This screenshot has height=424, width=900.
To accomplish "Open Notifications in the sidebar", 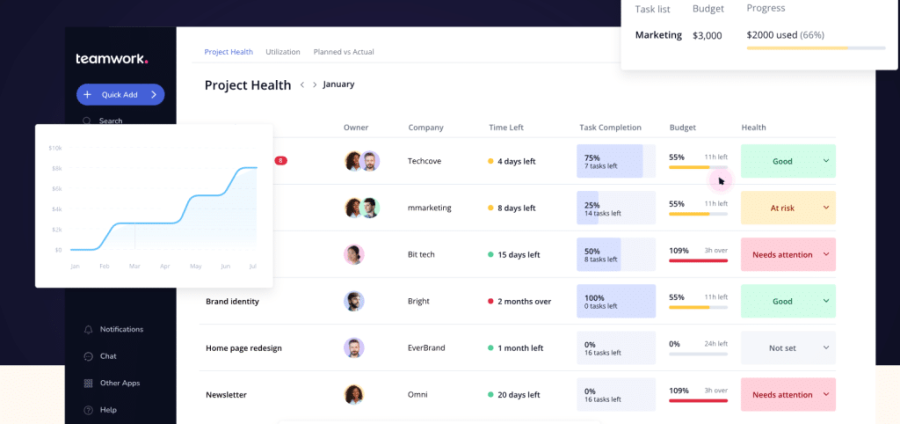I will [x=114, y=329].
